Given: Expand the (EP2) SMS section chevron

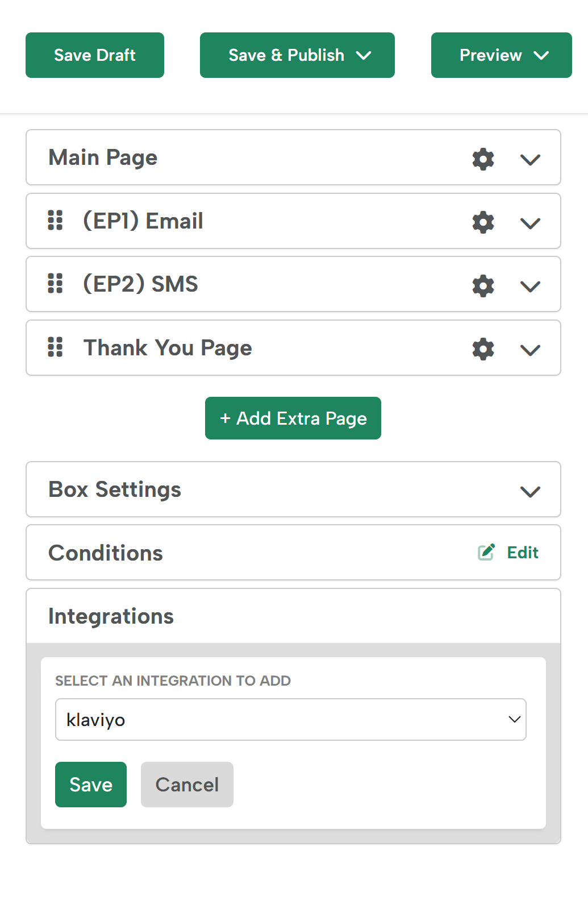Looking at the screenshot, I should tap(530, 287).
